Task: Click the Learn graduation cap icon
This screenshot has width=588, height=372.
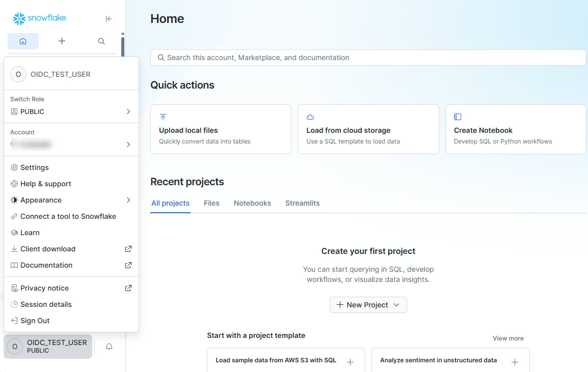Action: [14, 233]
